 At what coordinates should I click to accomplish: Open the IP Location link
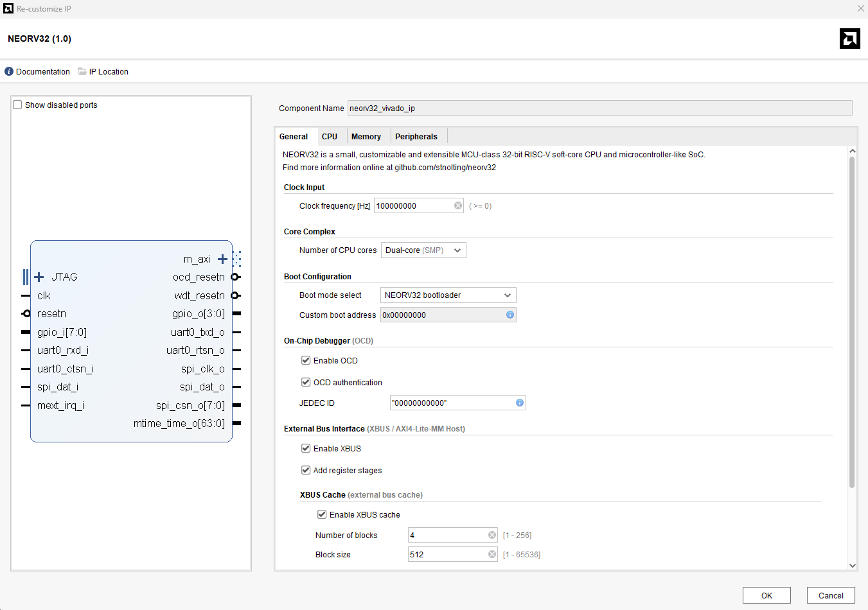(109, 72)
